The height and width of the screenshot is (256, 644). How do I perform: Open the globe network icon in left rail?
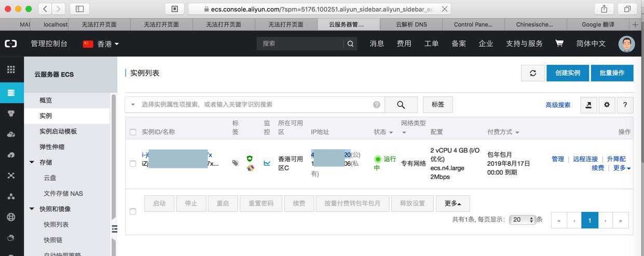[11, 217]
